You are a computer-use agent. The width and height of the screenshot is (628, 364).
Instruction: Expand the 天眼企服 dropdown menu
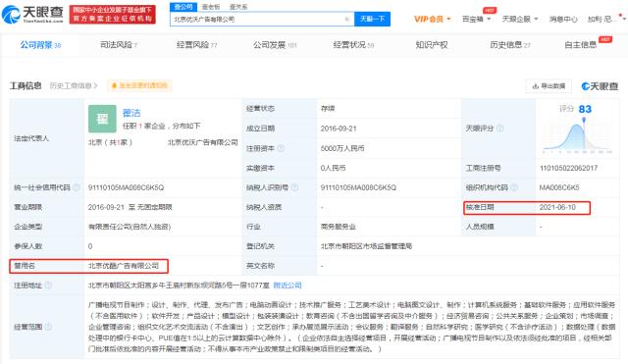[x=519, y=19]
